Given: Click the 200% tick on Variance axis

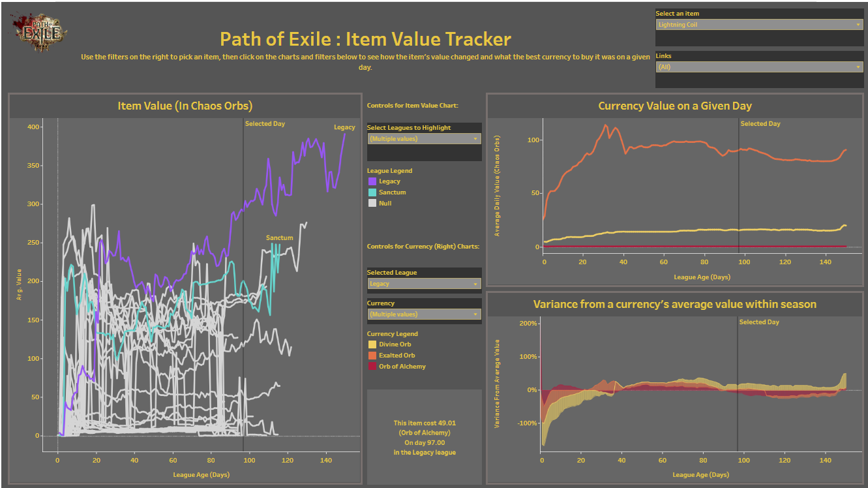Looking at the screenshot, I should click(528, 324).
